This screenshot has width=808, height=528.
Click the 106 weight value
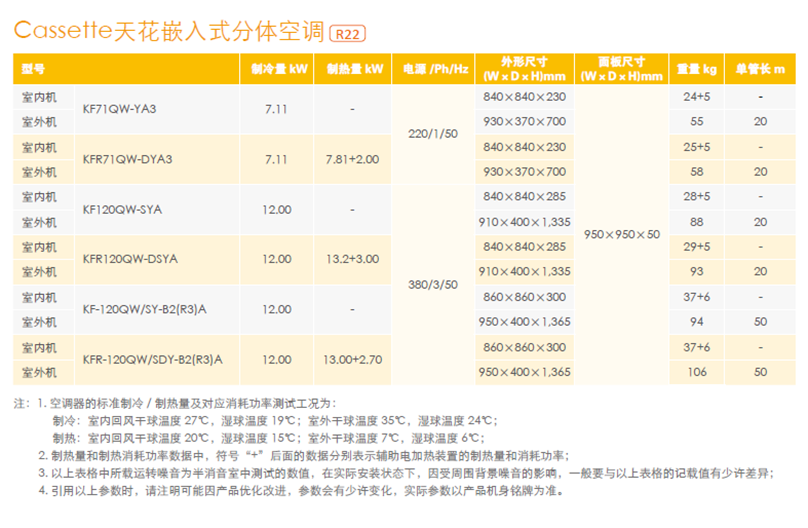point(696,372)
